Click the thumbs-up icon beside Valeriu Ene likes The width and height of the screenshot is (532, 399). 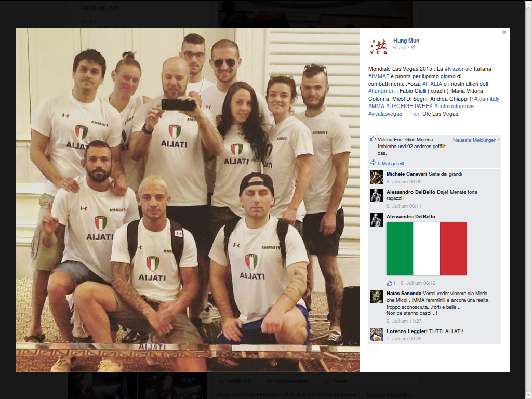point(373,139)
